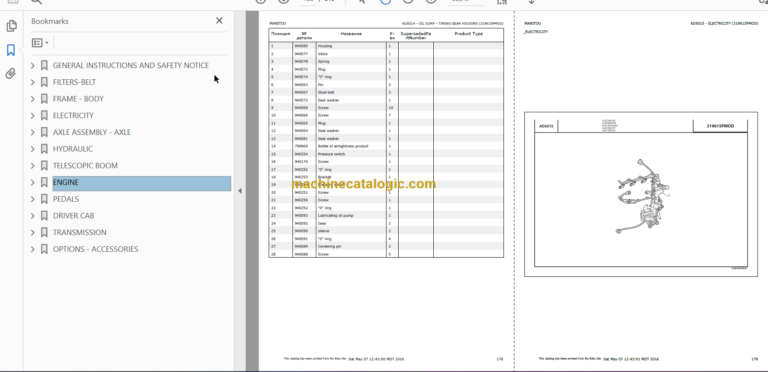Viewport: 768px width, 372px height.
Task: Click the 'Название' column header
Action: point(351,34)
